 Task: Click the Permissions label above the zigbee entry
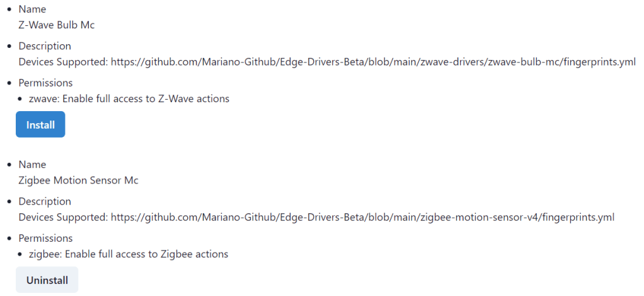(x=45, y=238)
